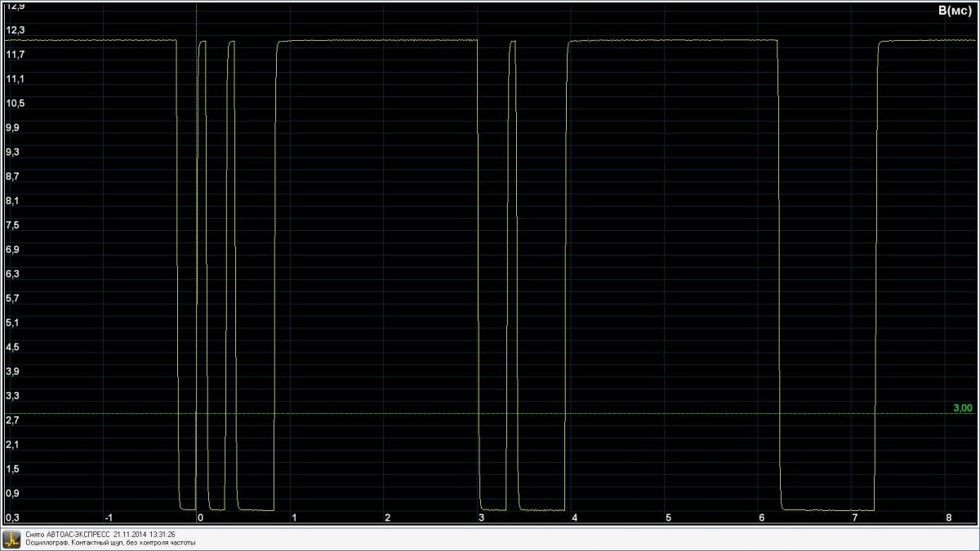
Task: Click the 0 time axis label
Action: click(200, 518)
